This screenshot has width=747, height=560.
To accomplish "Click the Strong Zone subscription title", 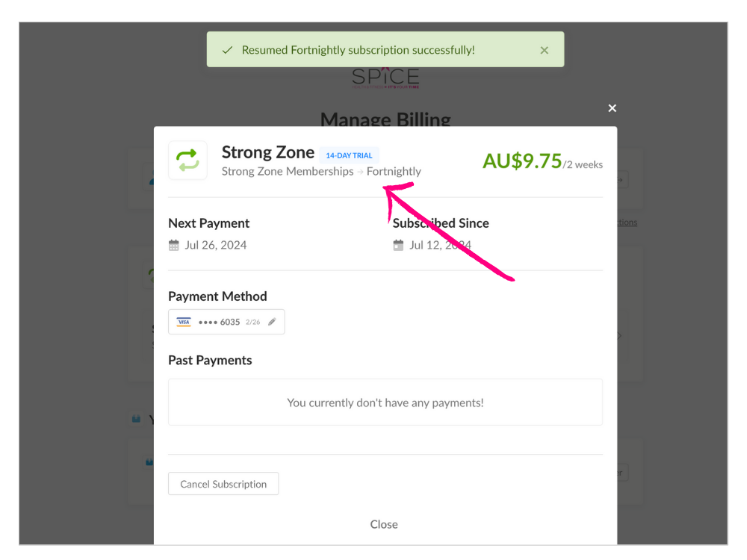I will click(268, 152).
